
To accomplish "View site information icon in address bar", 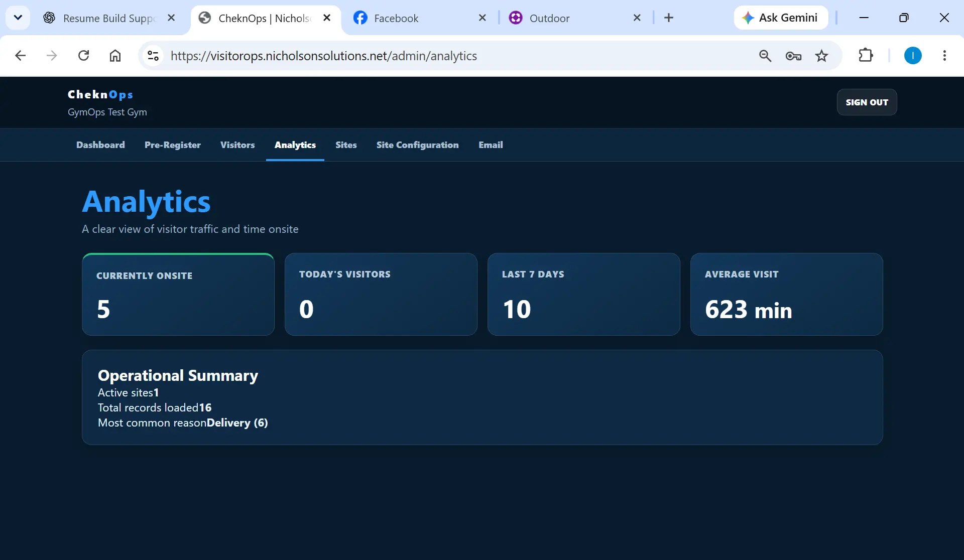I will click(x=153, y=56).
